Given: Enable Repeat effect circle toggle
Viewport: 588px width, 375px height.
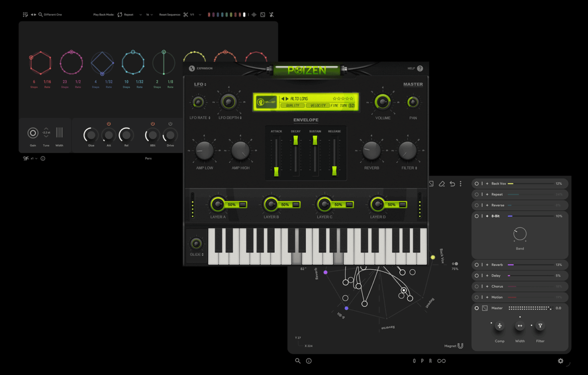Looking at the screenshot, I should pyautogui.click(x=476, y=194).
